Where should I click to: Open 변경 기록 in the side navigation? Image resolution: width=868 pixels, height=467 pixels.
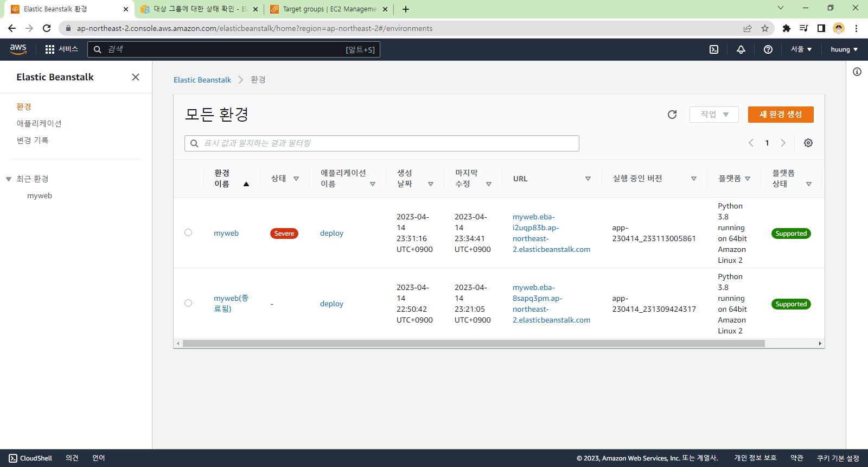pos(33,141)
